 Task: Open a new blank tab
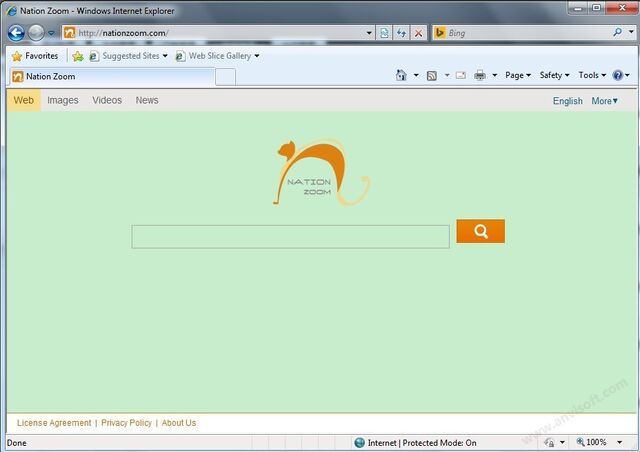pos(225,77)
